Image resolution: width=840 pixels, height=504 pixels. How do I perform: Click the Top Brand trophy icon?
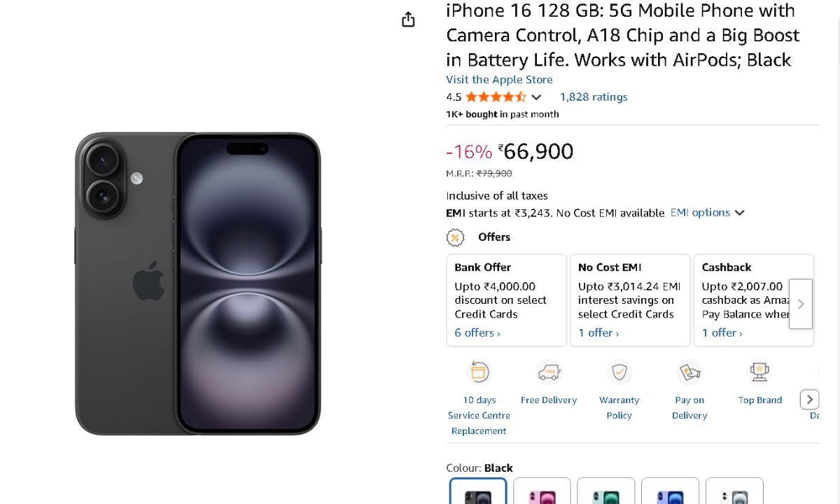(x=759, y=372)
